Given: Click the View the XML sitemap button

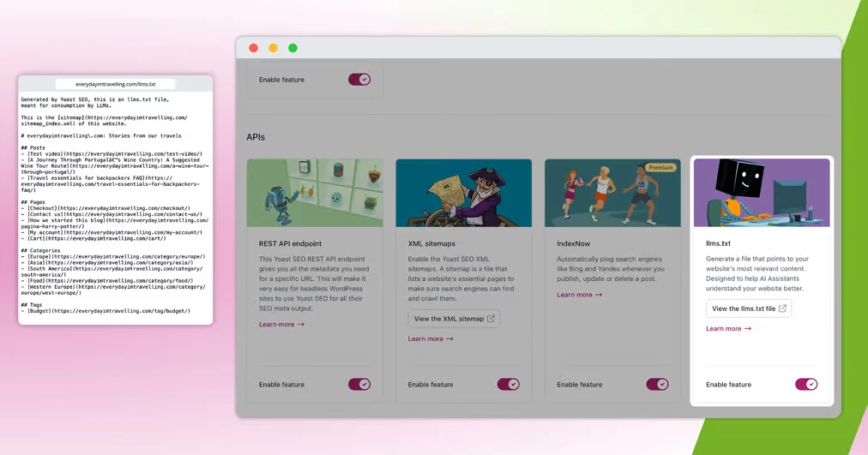Looking at the screenshot, I should [x=454, y=319].
